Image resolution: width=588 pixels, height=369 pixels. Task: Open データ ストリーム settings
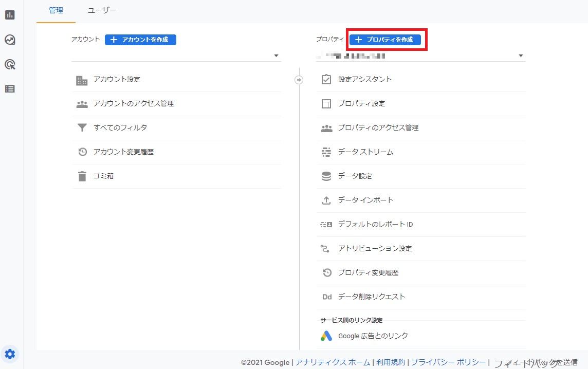pyautogui.click(x=367, y=152)
